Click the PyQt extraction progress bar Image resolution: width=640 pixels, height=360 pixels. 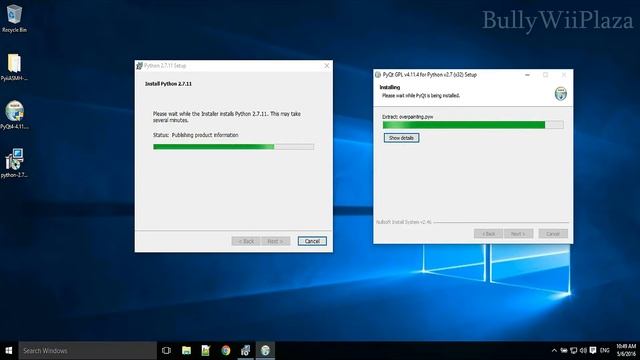473,125
